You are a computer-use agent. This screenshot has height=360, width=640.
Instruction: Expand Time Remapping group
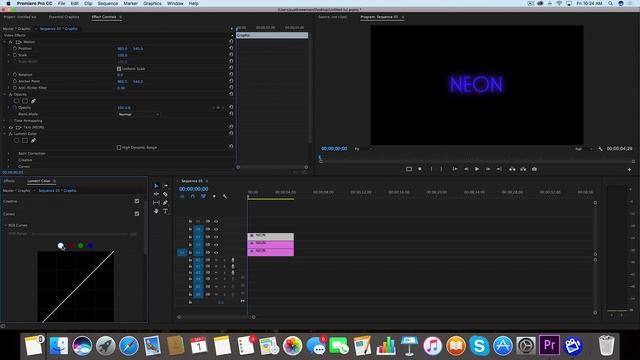(4, 121)
